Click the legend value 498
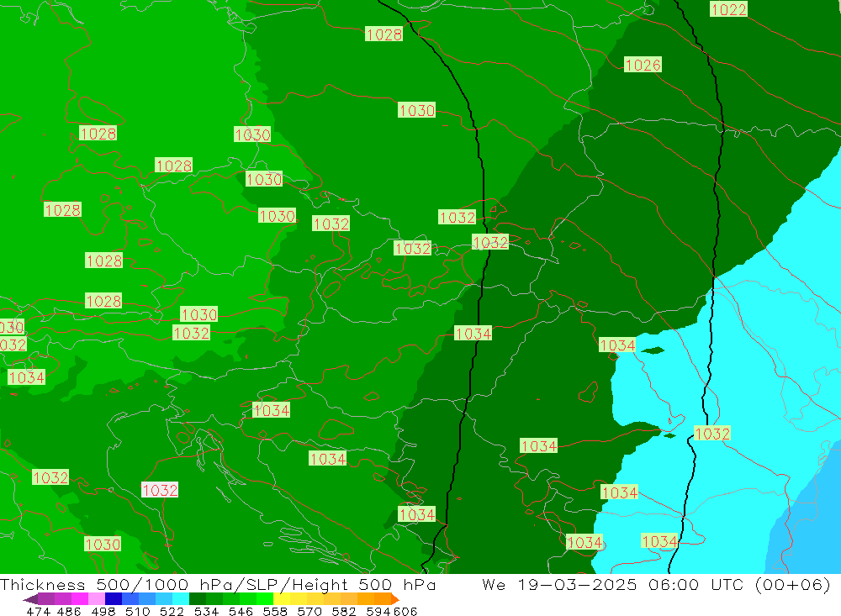 click(x=103, y=611)
